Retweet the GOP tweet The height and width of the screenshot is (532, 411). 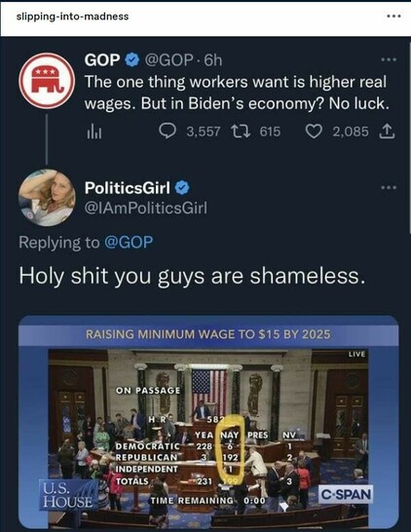click(x=241, y=132)
